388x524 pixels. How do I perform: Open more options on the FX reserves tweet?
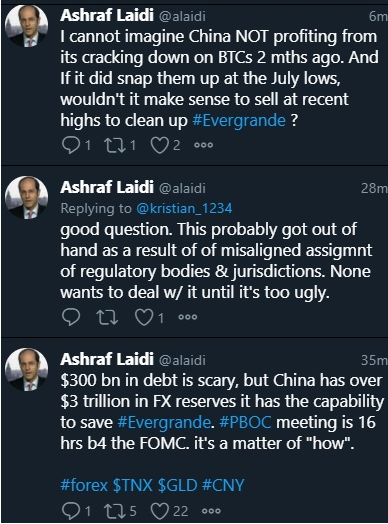[212, 511]
